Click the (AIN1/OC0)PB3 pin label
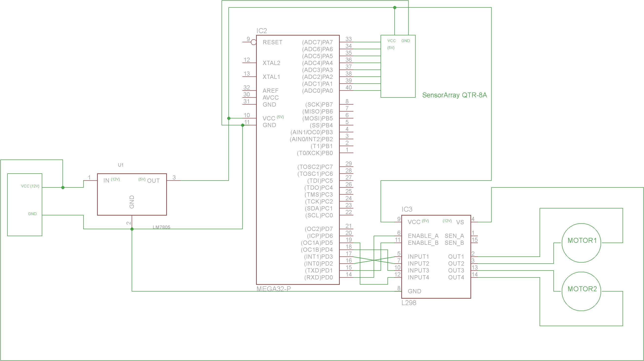644x361 pixels. click(x=312, y=133)
